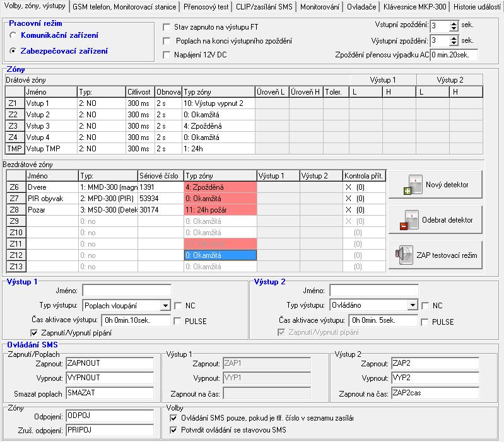Image resolution: width=504 pixels, height=442 pixels.
Task: Select '10: Výstup vypnut 2' zone type cell
Action: point(219,103)
